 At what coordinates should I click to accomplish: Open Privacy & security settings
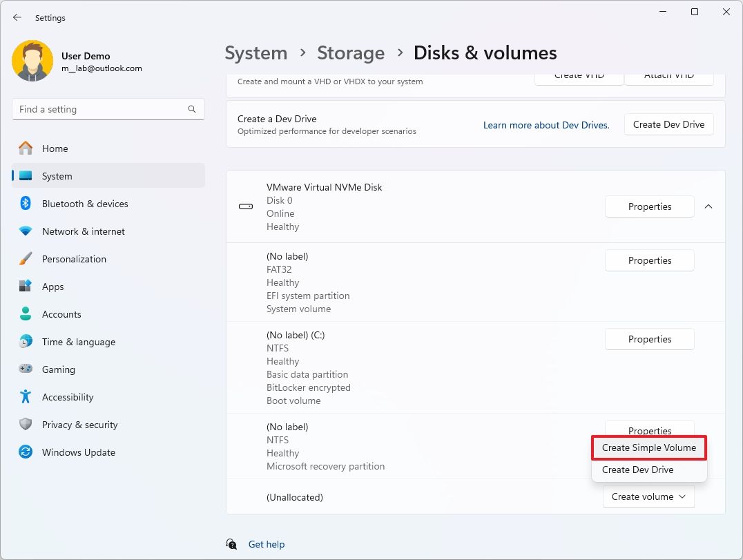(x=79, y=425)
